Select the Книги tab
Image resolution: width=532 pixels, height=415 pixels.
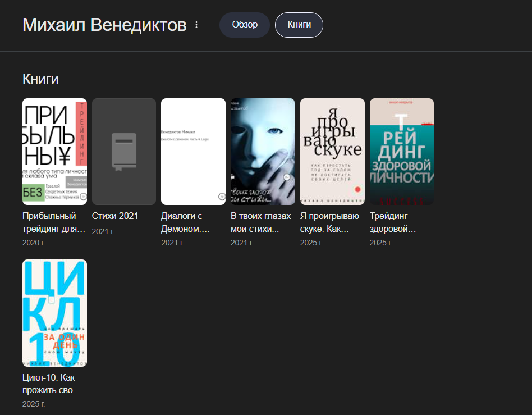(299, 25)
